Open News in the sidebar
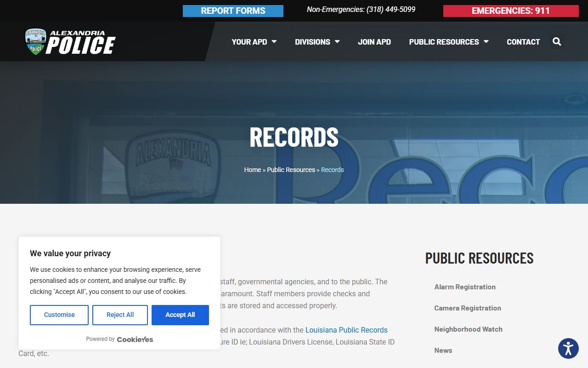This screenshot has height=368, width=588. [443, 351]
